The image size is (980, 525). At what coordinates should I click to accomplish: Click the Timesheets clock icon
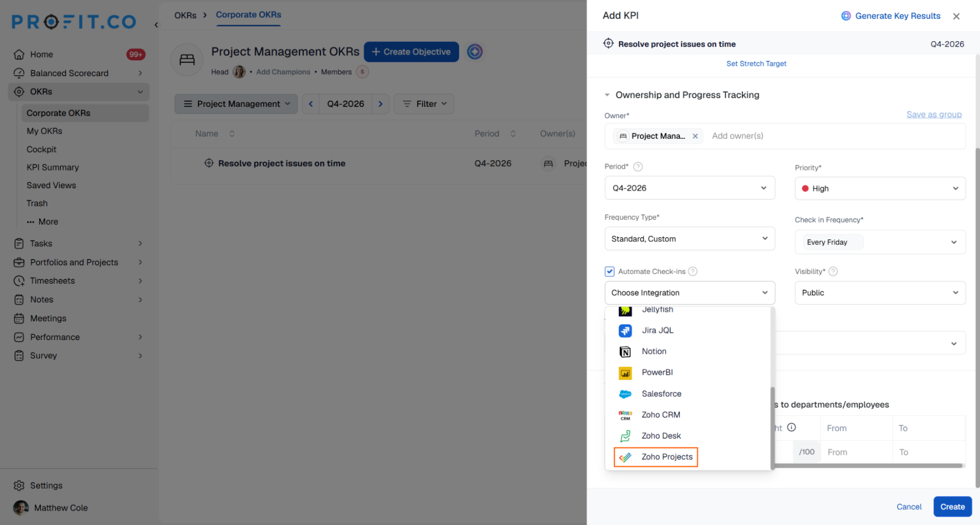click(19, 281)
